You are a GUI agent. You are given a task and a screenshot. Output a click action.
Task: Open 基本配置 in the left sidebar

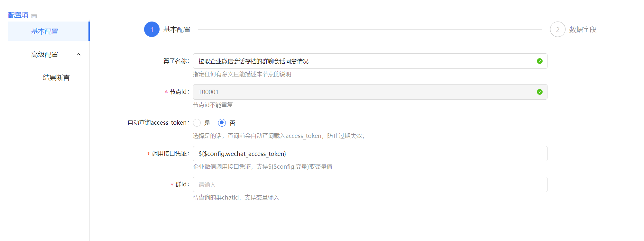point(45,31)
